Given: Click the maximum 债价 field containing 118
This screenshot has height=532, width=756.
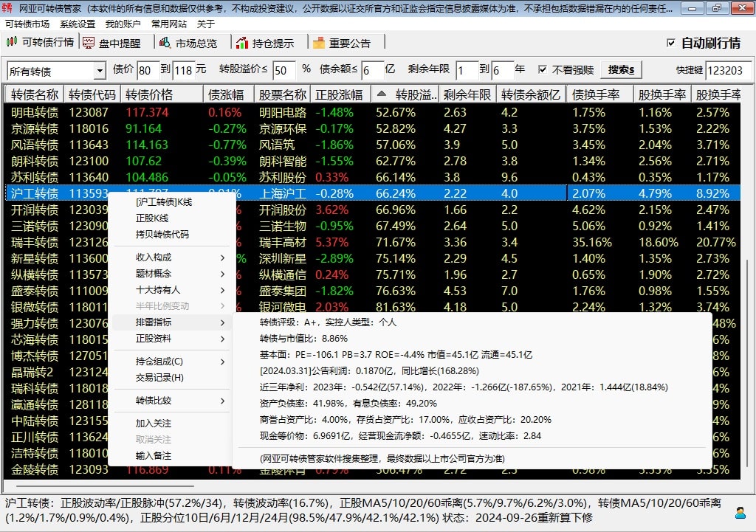Looking at the screenshot, I should (183, 70).
